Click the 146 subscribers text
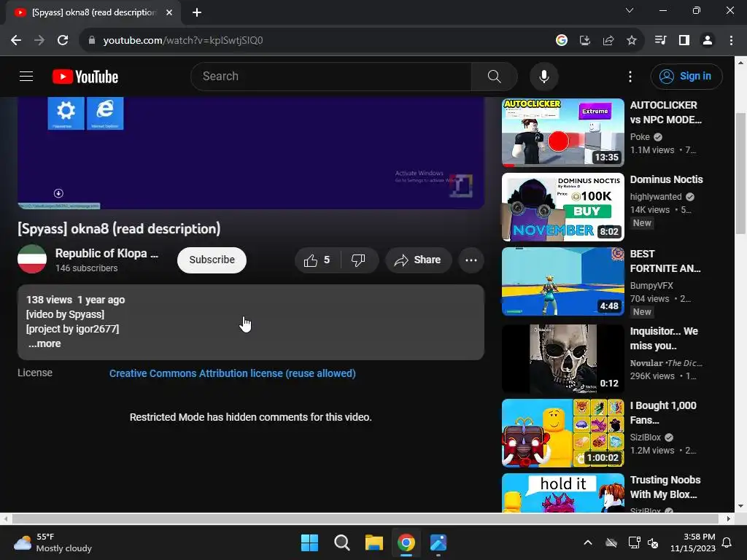 tap(86, 268)
